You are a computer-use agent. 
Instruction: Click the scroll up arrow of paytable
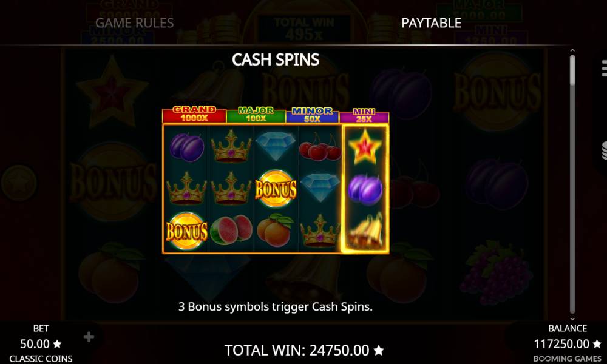coord(572,50)
